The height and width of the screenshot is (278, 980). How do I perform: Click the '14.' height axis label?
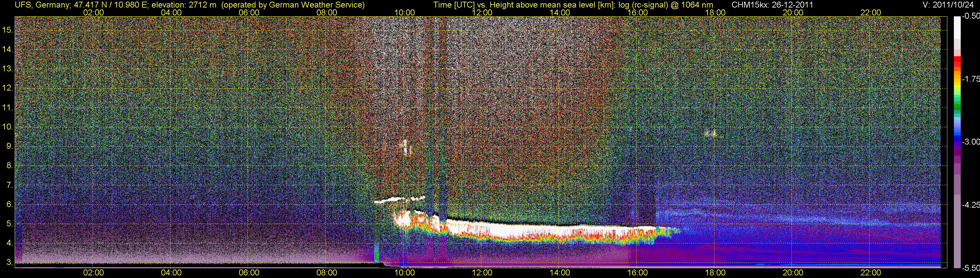8,49
